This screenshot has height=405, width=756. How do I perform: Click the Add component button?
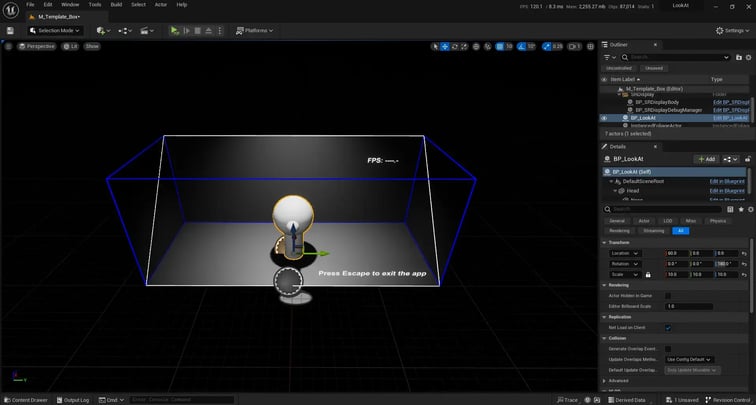706,159
